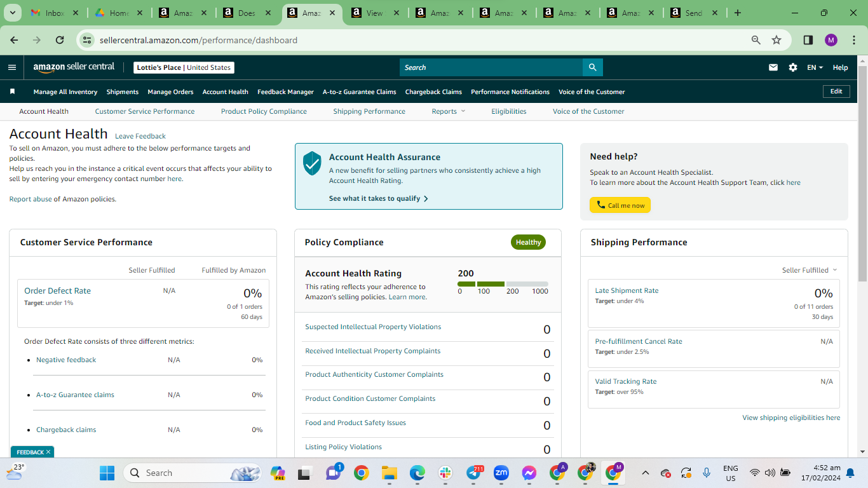The width and height of the screenshot is (868, 488).
Task: Open Slack from the taskbar
Action: pyautogui.click(x=445, y=473)
